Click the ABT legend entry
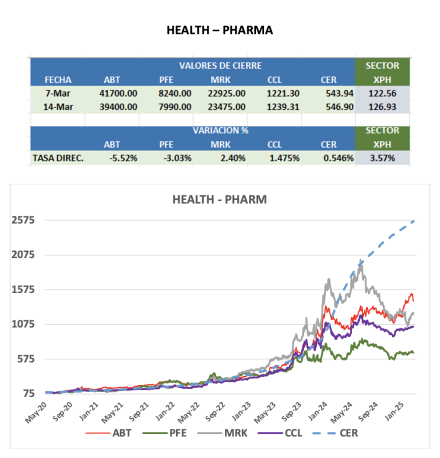This screenshot has height=458, width=440. [x=108, y=433]
